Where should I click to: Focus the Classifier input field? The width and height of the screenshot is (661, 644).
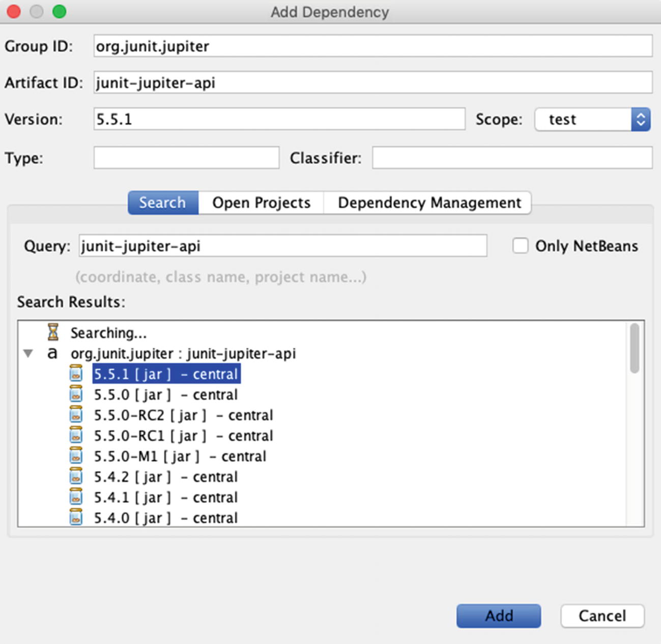point(512,158)
